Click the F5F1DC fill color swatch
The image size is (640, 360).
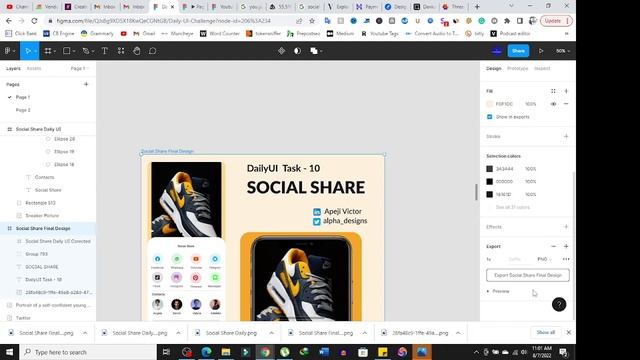click(x=489, y=104)
